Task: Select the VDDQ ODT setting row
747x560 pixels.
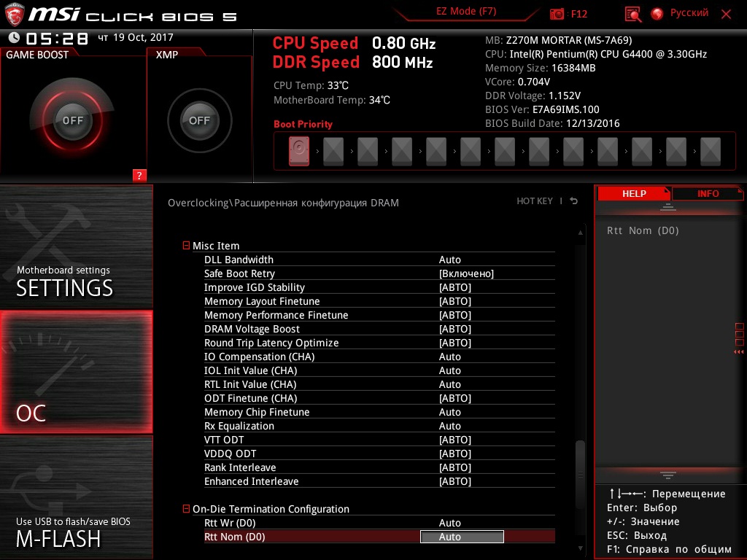Action: 379,454
